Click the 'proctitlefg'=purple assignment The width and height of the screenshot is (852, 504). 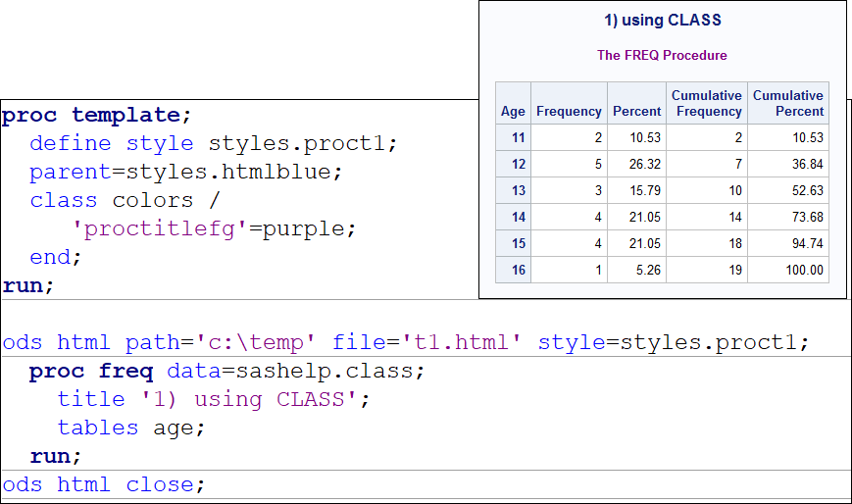click(x=214, y=229)
